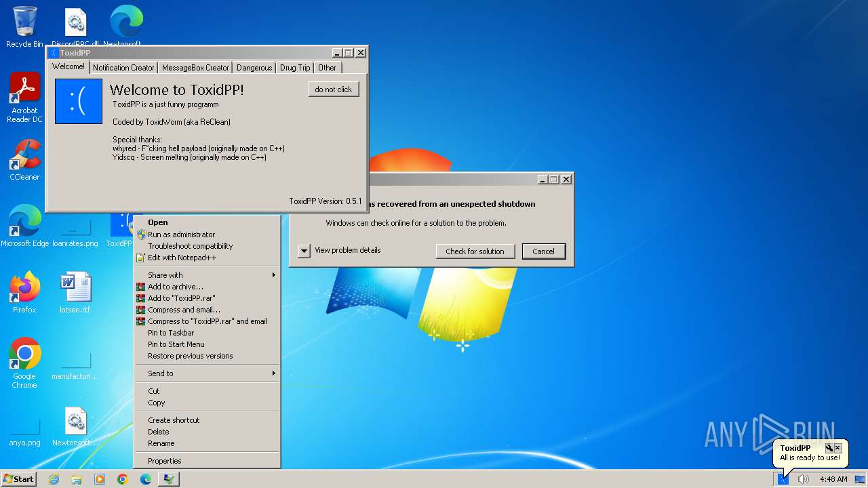Click Internet Explorer icon in taskbar
This screenshot has width=868, height=488.
pyautogui.click(x=54, y=479)
